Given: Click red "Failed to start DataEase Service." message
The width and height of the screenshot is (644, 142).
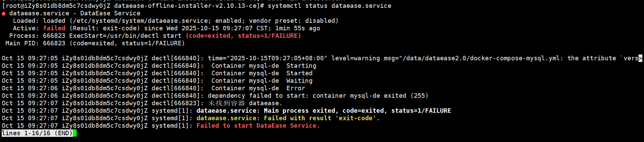Looking at the screenshot, I should pyautogui.click(x=258, y=126).
